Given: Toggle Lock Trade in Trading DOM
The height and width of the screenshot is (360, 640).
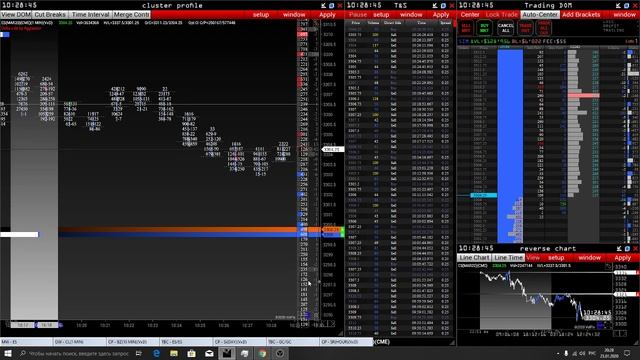Looking at the screenshot, I should coord(501,14).
